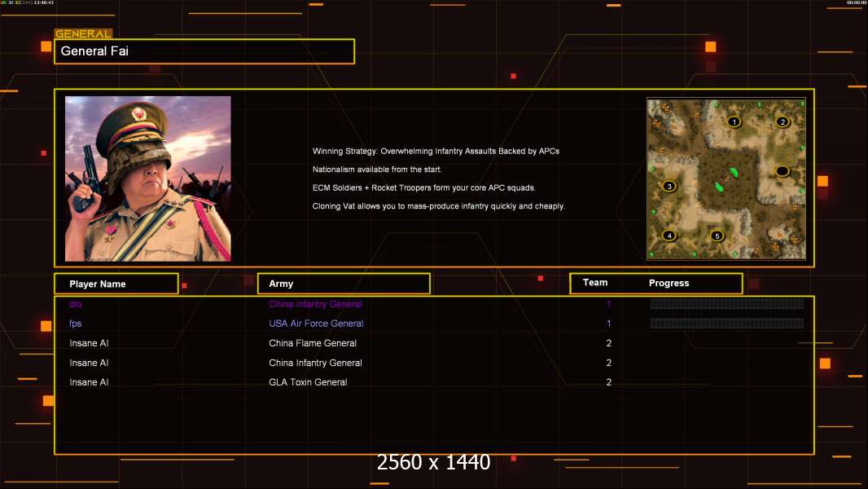
Task: Click start position marker 5 on minimap
Action: (717, 236)
